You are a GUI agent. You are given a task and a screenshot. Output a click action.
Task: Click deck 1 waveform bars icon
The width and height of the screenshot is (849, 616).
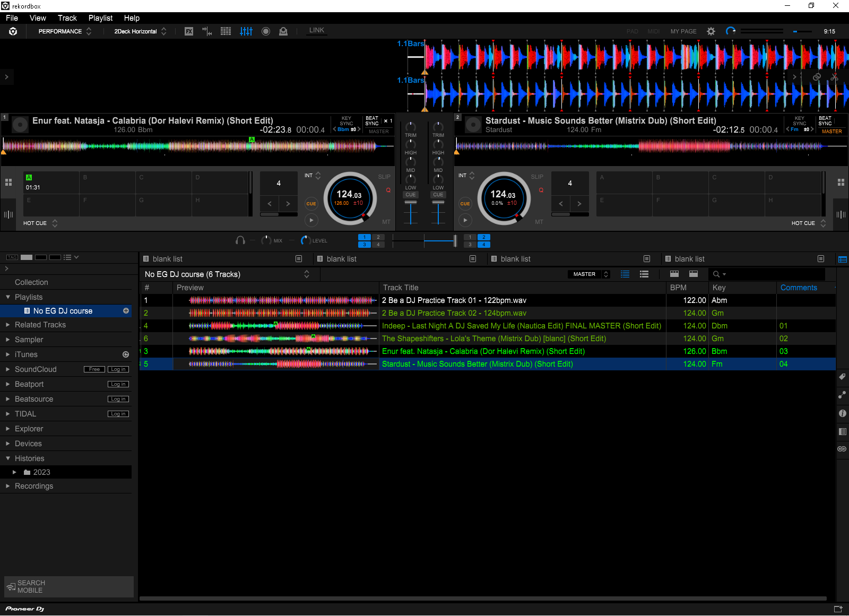point(8,214)
